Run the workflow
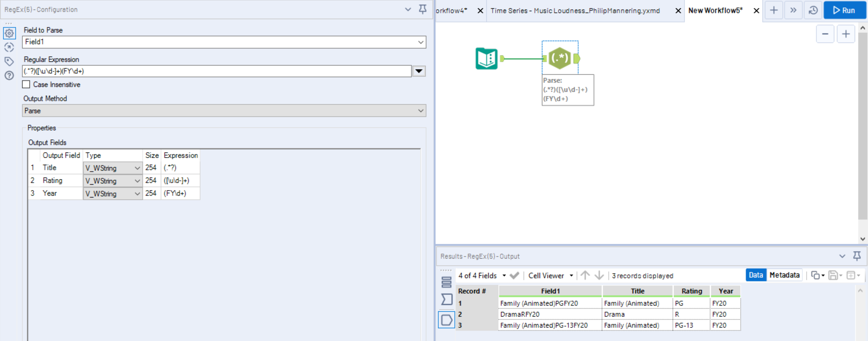The width and height of the screenshot is (868, 341). pyautogui.click(x=844, y=10)
